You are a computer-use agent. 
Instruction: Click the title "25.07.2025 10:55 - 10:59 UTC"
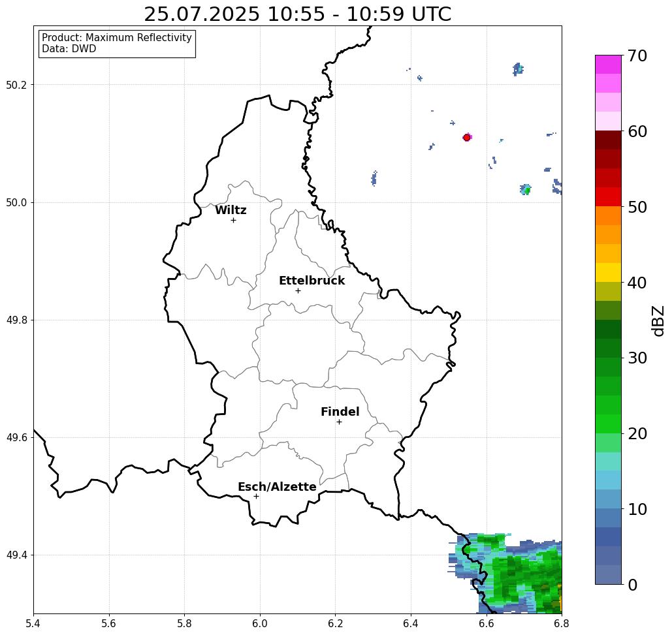click(297, 14)
